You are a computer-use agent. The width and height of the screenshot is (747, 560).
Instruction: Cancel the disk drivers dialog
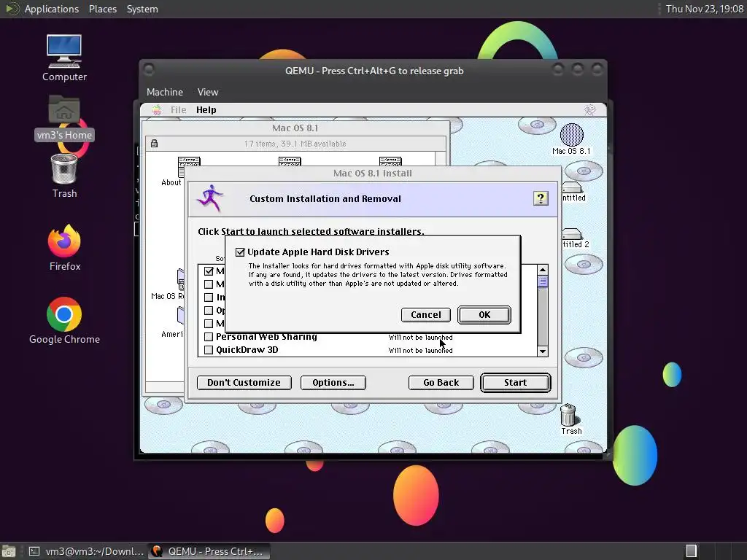(425, 315)
